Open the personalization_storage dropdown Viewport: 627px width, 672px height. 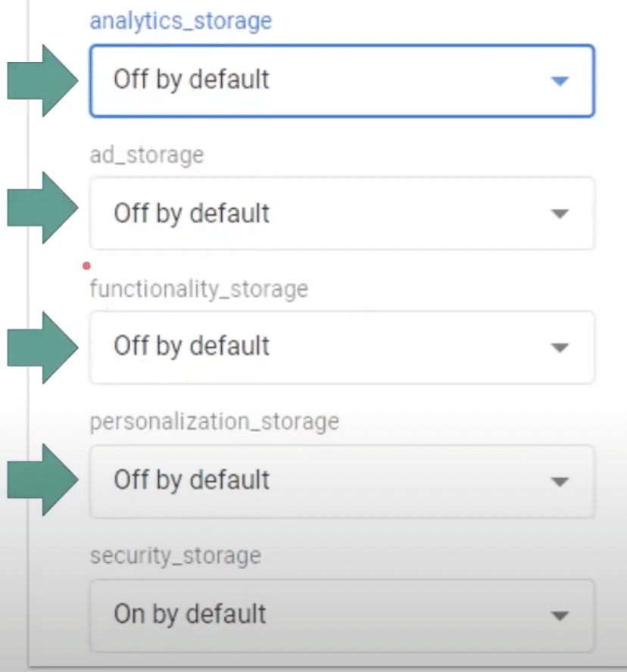click(x=341, y=481)
